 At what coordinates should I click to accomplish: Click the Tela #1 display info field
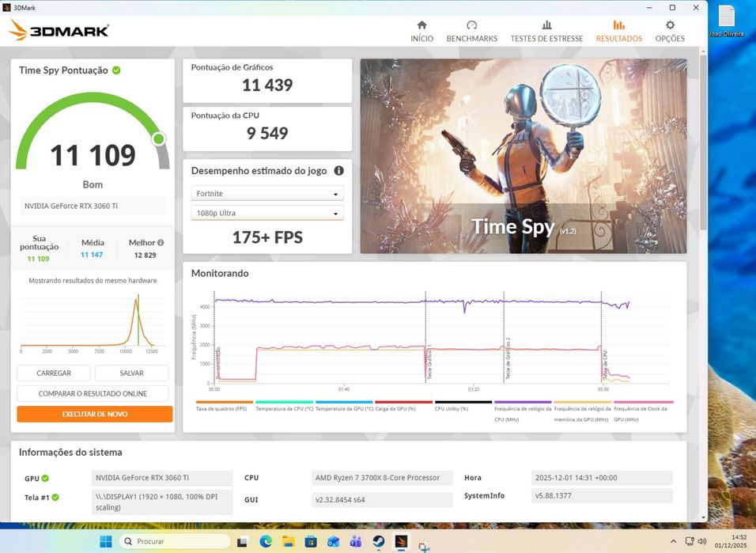(x=162, y=502)
